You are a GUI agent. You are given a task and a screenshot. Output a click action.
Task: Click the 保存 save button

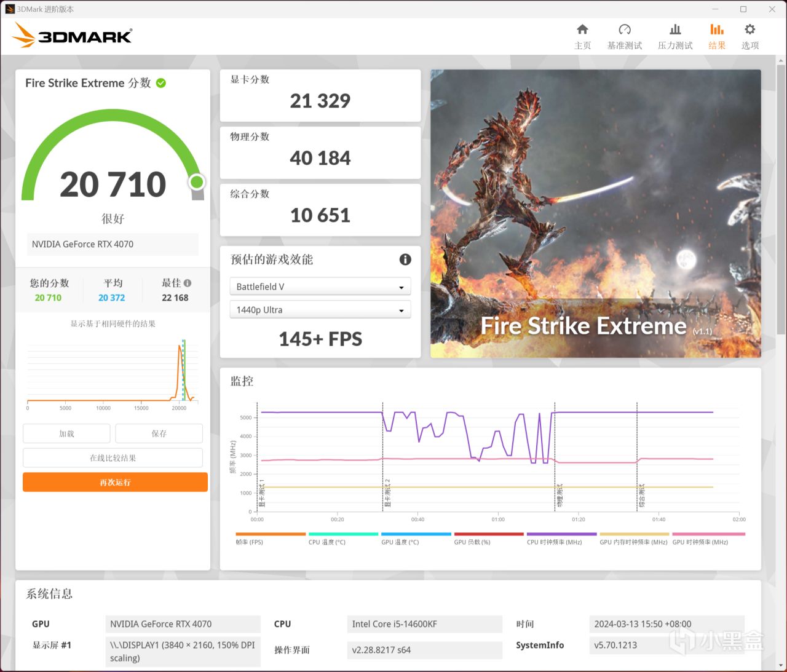159,433
